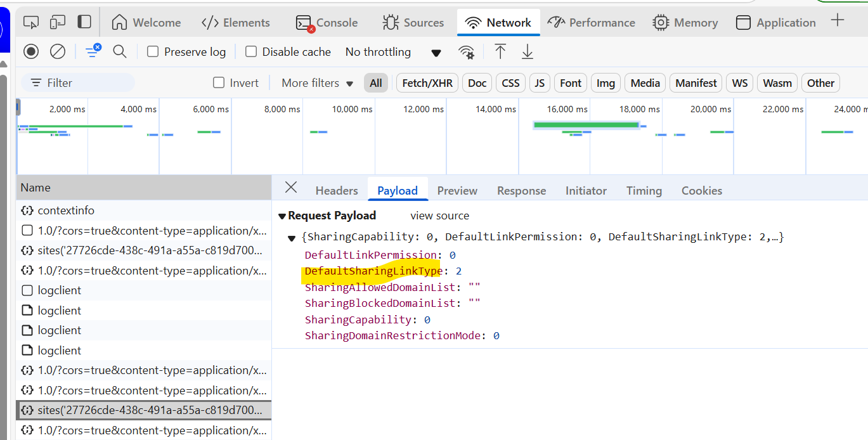Export the network log as HAR
This screenshot has width=868, height=440.
[x=527, y=51]
